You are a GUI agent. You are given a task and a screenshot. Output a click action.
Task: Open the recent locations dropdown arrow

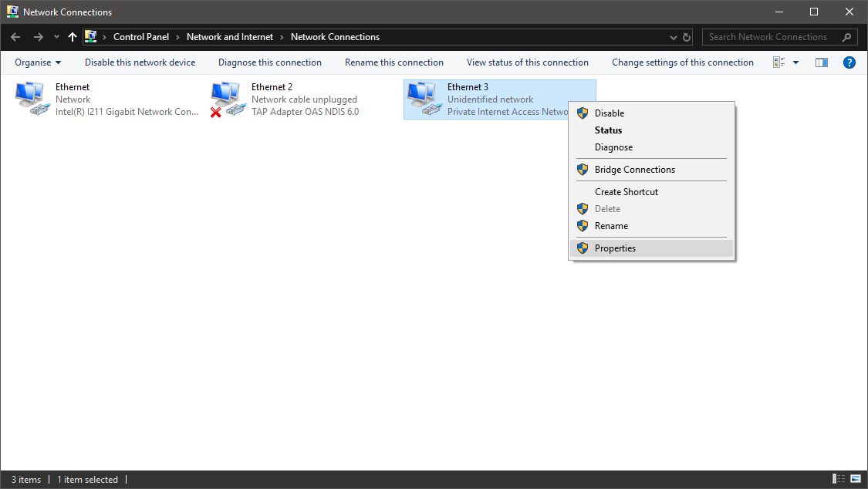tap(56, 37)
